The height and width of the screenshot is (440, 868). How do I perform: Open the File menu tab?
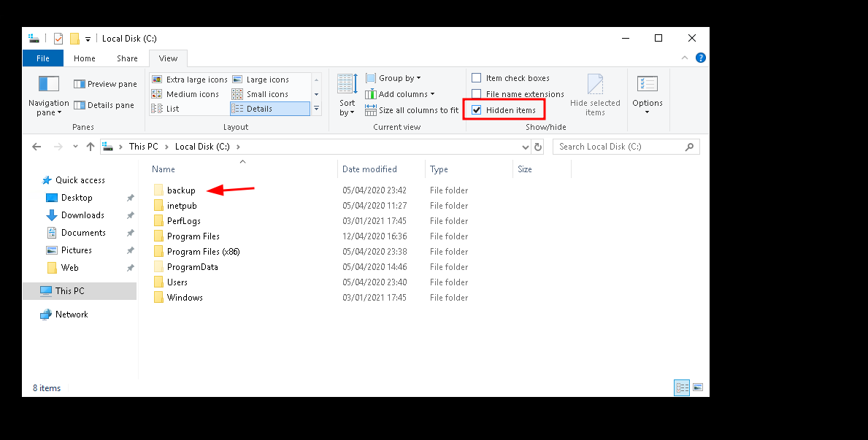[x=43, y=58]
